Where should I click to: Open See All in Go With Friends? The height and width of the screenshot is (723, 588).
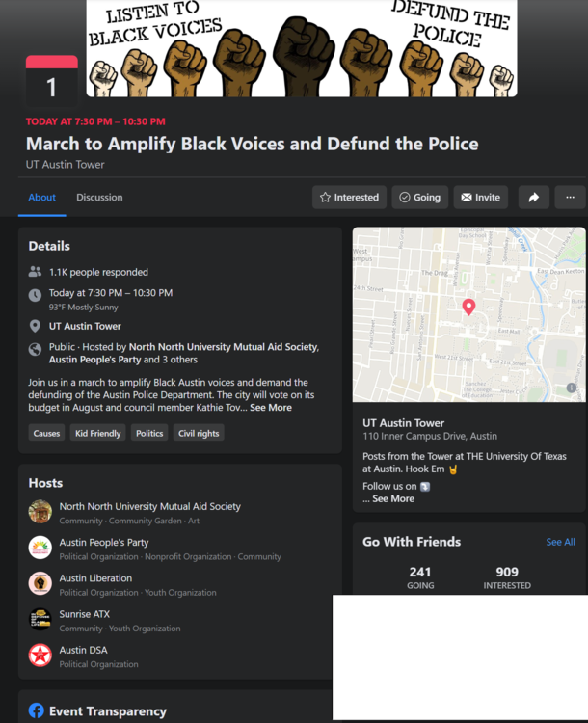pos(560,542)
